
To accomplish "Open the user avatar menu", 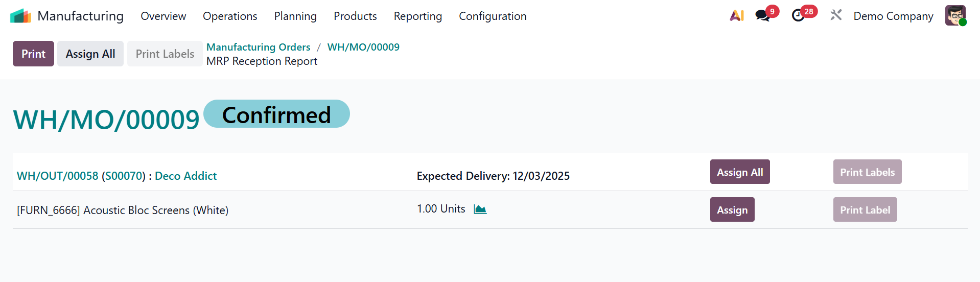I will coord(954,16).
